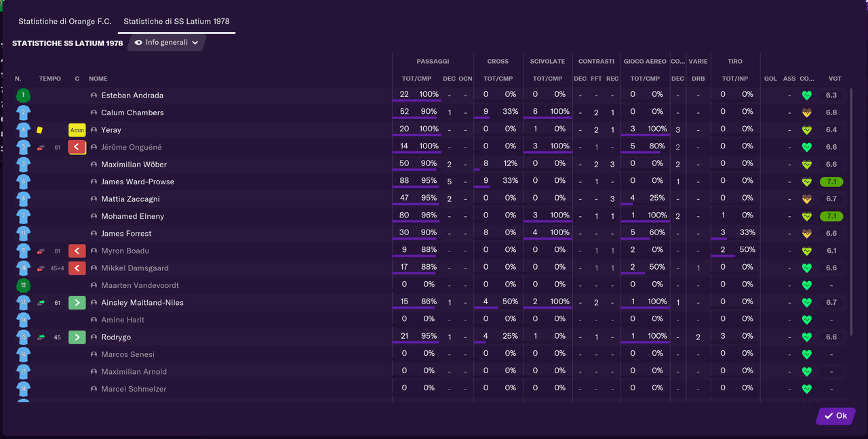The height and width of the screenshot is (439, 868).
Task: Confirm with the Ok button
Action: pos(835,416)
